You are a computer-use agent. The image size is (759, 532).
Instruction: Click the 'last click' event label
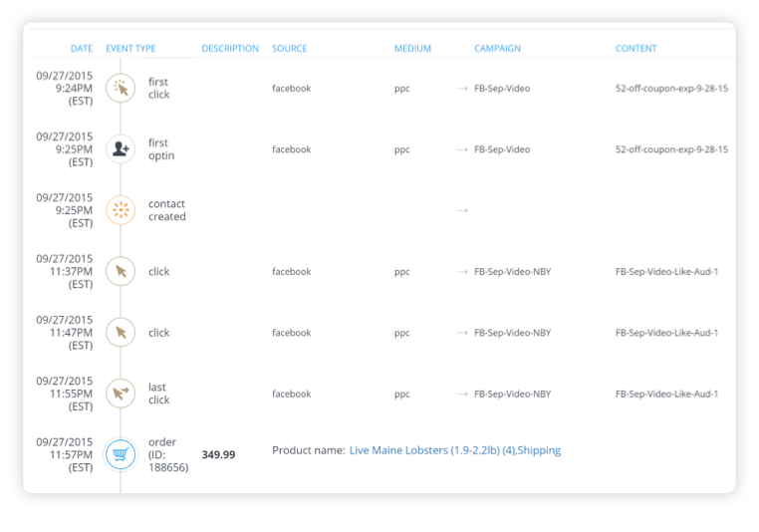[158, 394]
